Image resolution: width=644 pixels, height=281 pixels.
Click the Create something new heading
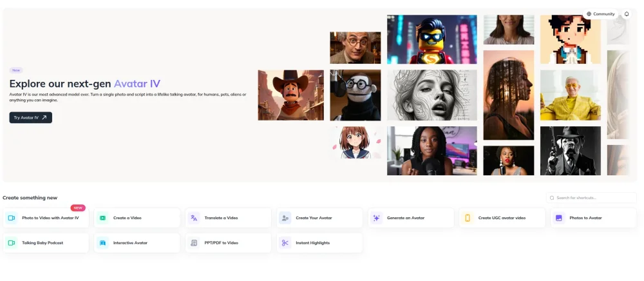(x=30, y=198)
